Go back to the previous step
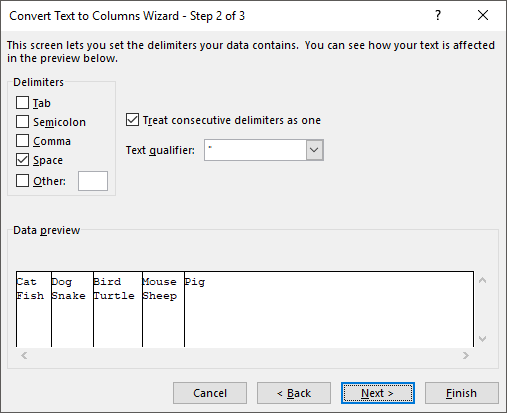 pyautogui.click(x=294, y=393)
